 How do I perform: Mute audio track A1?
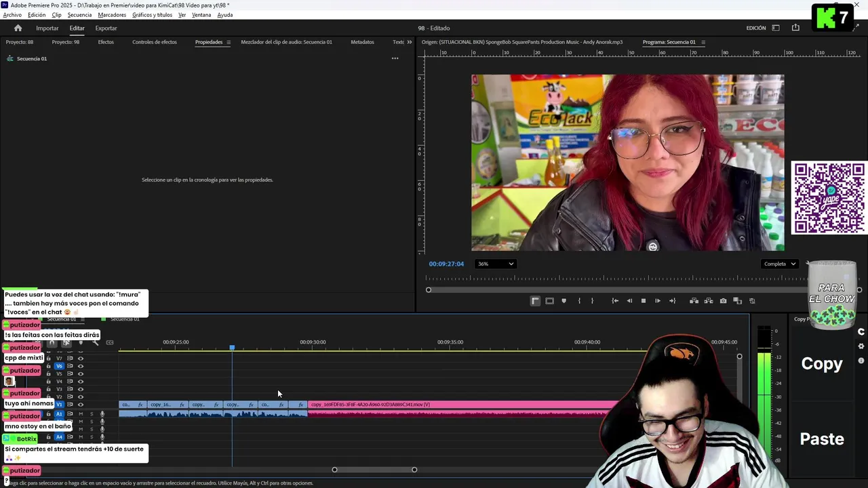pyautogui.click(x=81, y=414)
